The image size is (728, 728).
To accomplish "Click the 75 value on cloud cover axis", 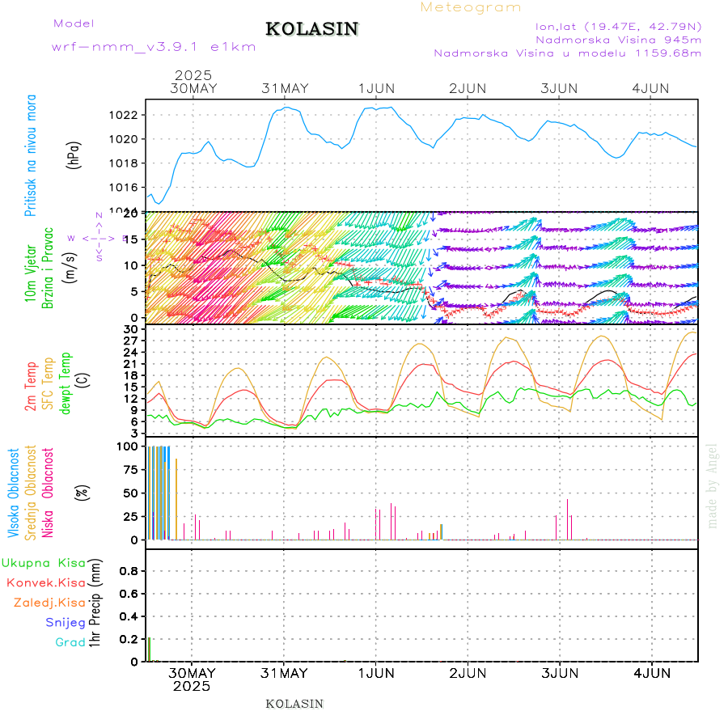I will point(130,470).
